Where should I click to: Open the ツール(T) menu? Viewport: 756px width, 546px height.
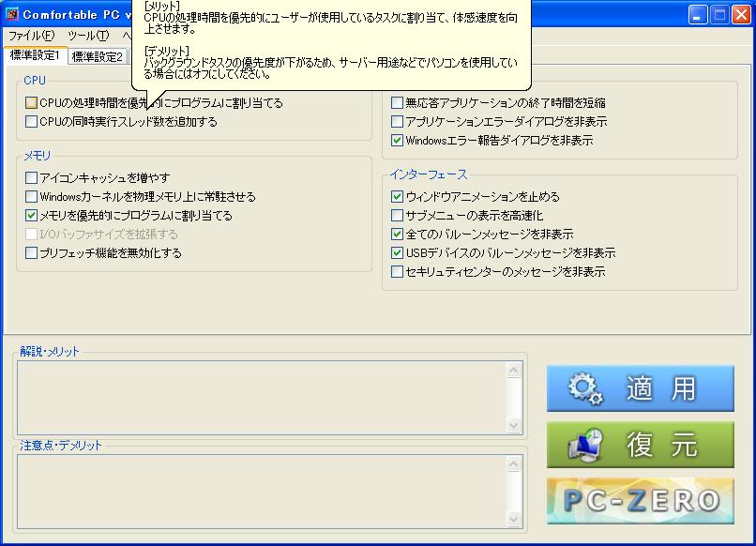[88, 36]
